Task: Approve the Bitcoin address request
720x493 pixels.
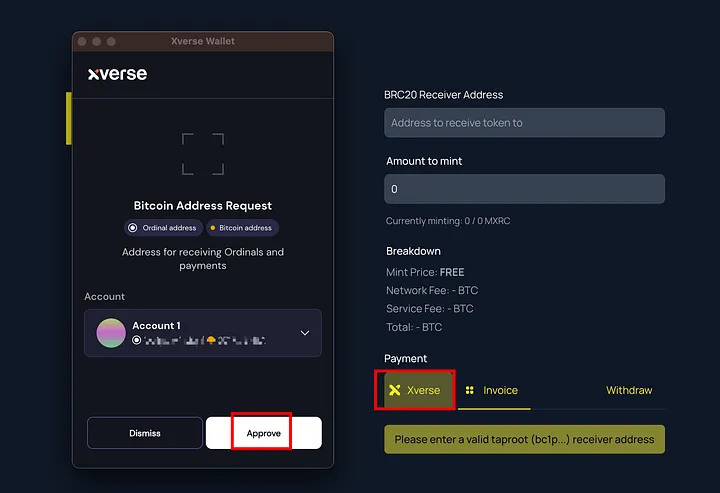Action: [x=264, y=433]
